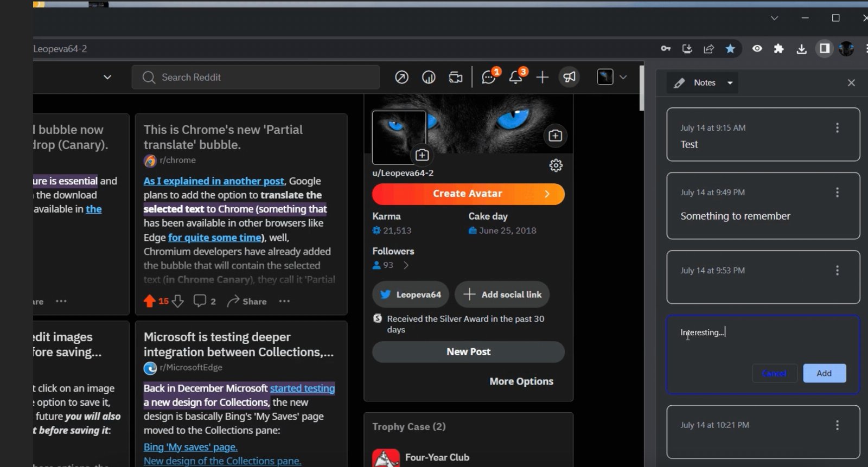Share this page via address bar icon
The width and height of the screenshot is (868, 467).
tap(709, 49)
